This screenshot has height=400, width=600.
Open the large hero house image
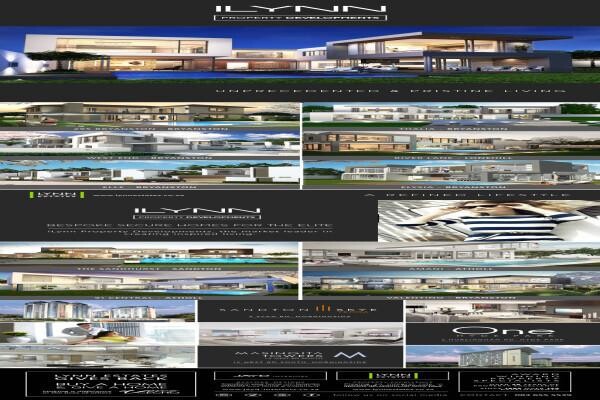pos(300,54)
